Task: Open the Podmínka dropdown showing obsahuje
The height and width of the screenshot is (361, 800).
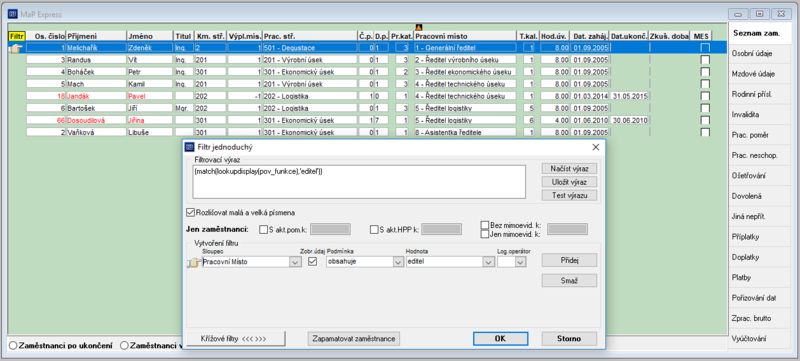Action: (x=398, y=262)
